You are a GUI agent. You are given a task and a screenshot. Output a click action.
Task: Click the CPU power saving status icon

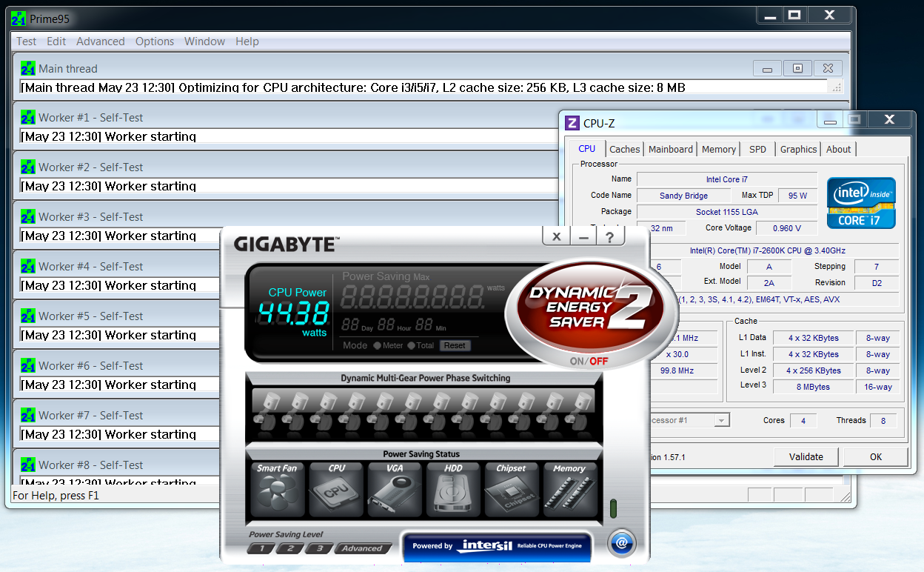click(337, 490)
